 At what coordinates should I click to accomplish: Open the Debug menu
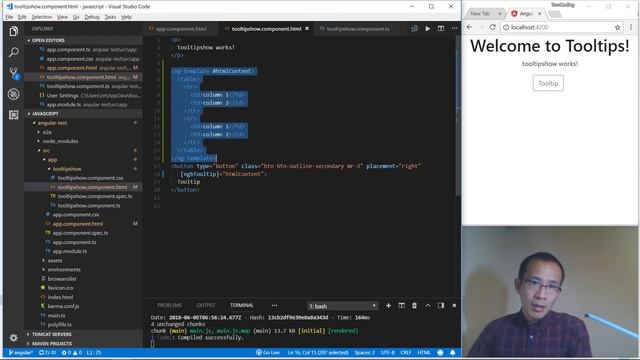click(92, 17)
